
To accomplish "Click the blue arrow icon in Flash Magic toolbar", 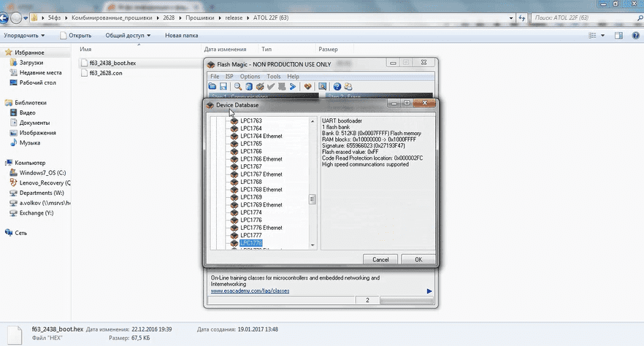I will click(x=292, y=86).
